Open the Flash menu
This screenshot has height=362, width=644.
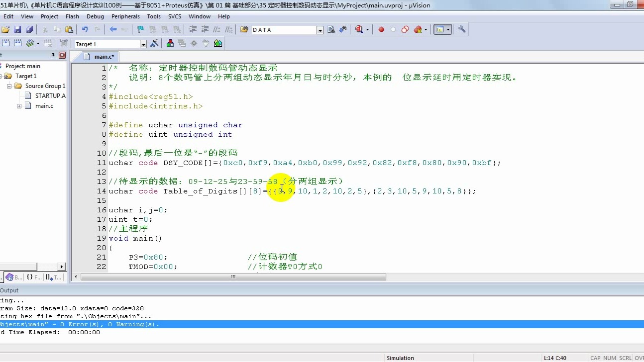72,16
